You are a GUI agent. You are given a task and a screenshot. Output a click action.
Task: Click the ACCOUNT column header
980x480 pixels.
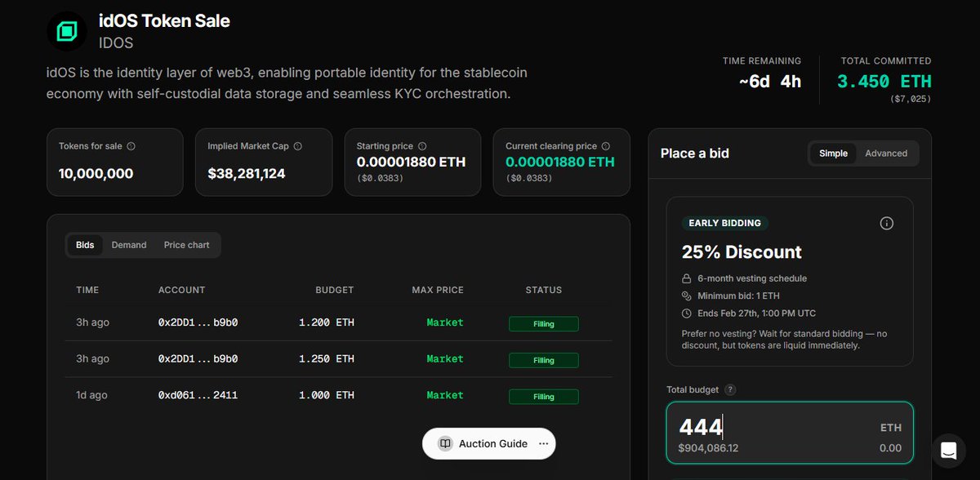coord(181,290)
